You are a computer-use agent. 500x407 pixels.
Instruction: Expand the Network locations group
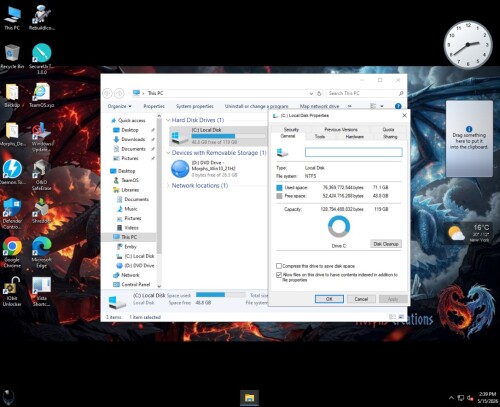tap(168, 185)
